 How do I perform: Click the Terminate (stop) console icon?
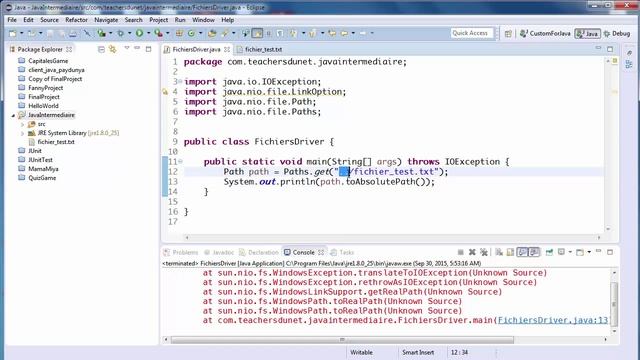460,252
